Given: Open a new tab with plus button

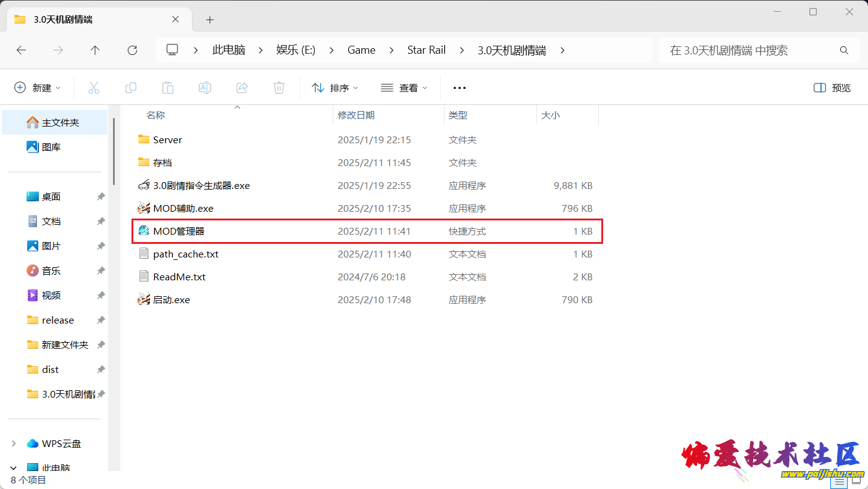Looking at the screenshot, I should (210, 20).
